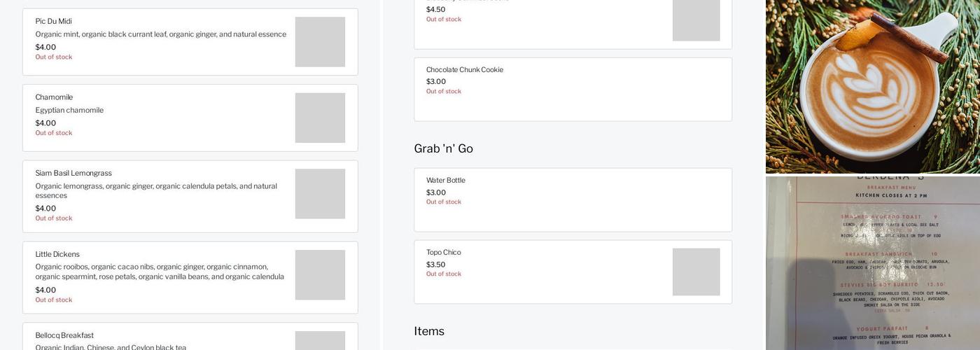Screen dimensions: 980x350
Task: Click the Siam Basil Lemongrass image placeholder
Action: click(320, 194)
